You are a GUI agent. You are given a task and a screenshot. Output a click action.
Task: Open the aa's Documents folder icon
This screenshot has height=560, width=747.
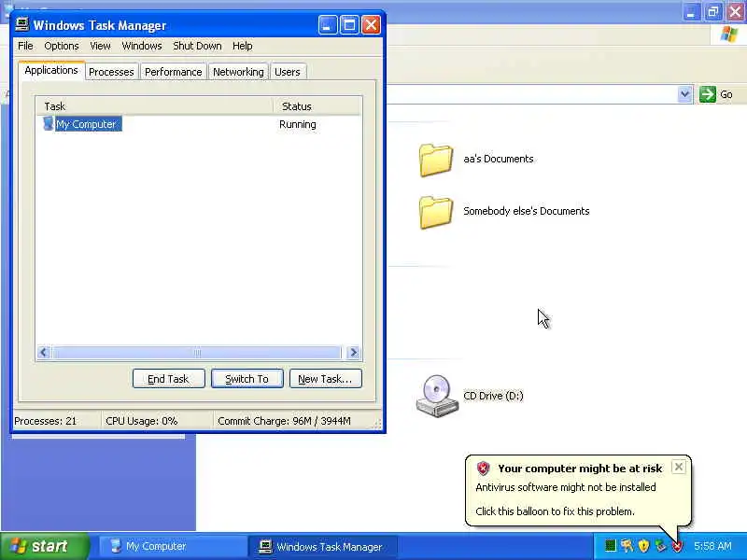[435, 160]
